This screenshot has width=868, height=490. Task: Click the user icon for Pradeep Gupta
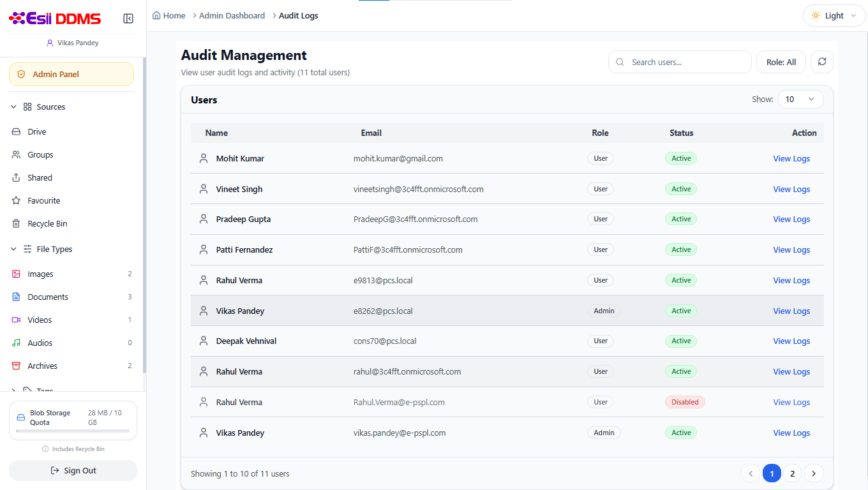(x=204, y=219)
